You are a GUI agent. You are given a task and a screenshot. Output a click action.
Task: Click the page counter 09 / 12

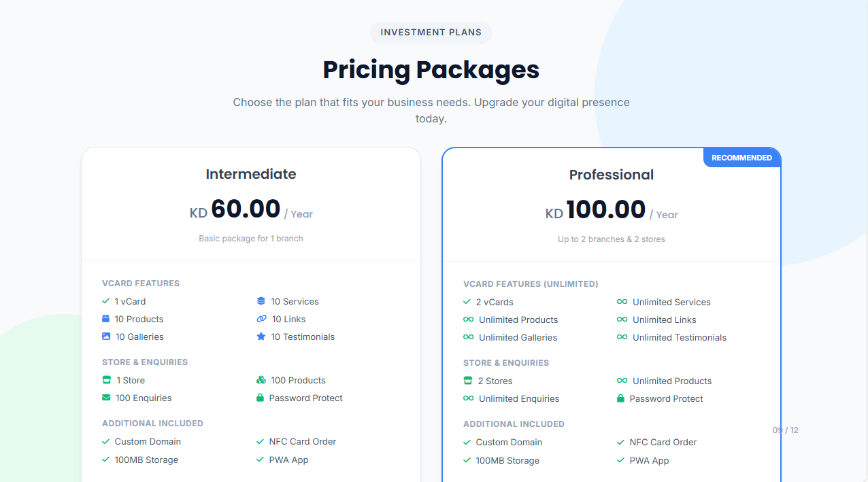785,430
